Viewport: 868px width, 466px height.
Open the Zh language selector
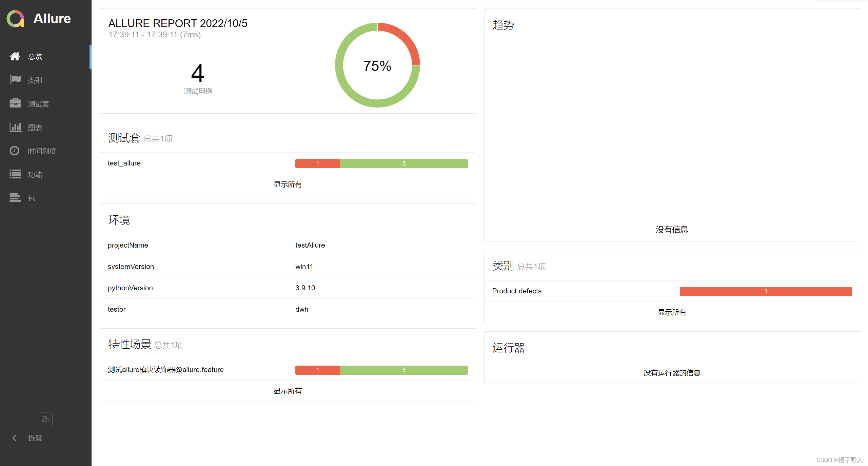pos(45,419)
